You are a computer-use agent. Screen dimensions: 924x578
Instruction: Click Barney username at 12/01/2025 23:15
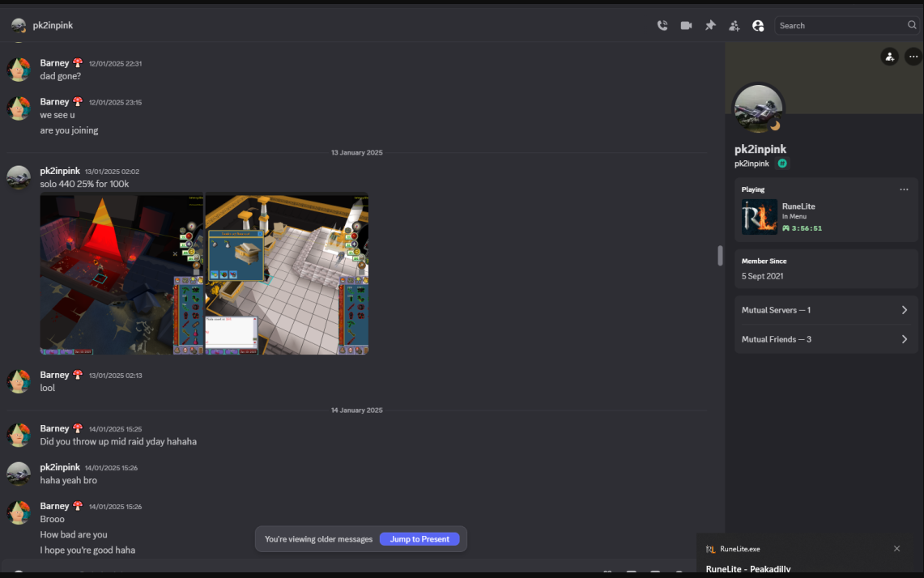click(54, 102)
